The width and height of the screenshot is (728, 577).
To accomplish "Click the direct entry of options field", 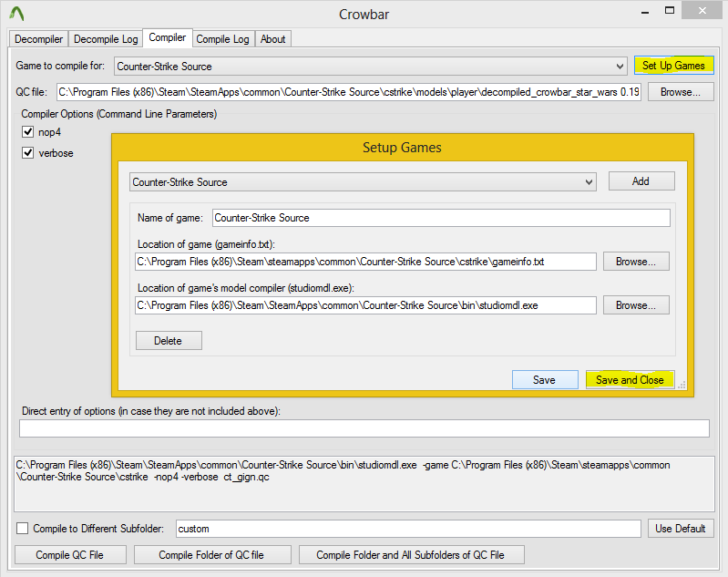I will (x=364, y=428).
